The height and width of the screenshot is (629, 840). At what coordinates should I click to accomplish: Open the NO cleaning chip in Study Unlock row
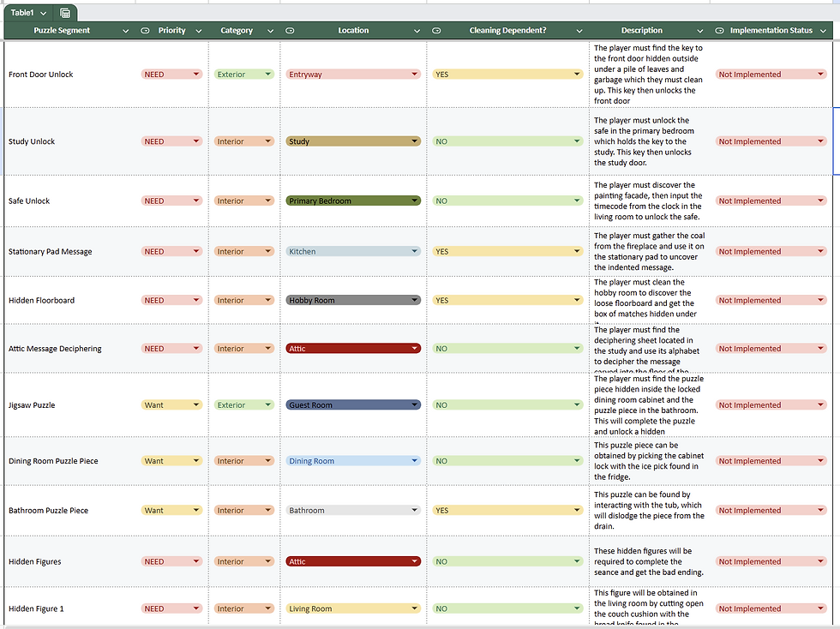click(x=507, y=141)
